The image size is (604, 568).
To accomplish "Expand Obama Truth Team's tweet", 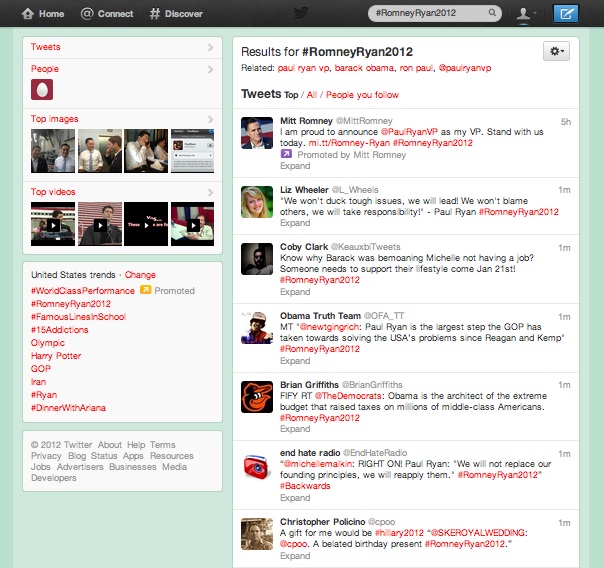I will click(295, 361).
